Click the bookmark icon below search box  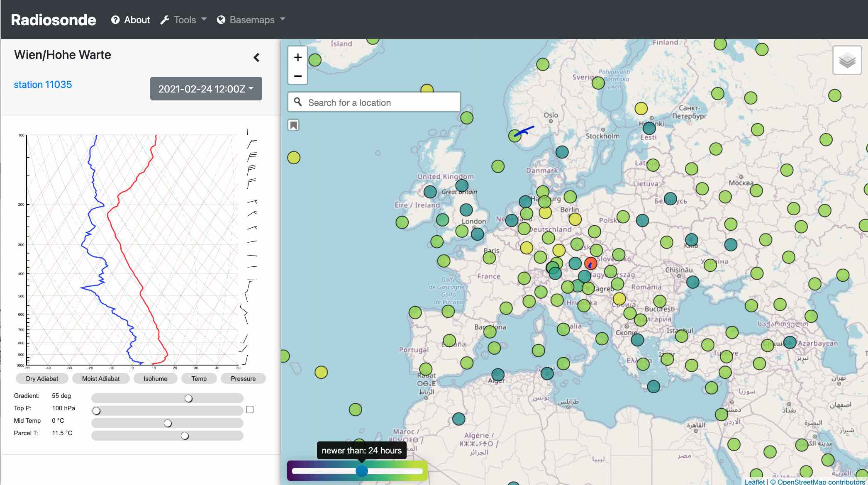point(293,125)
